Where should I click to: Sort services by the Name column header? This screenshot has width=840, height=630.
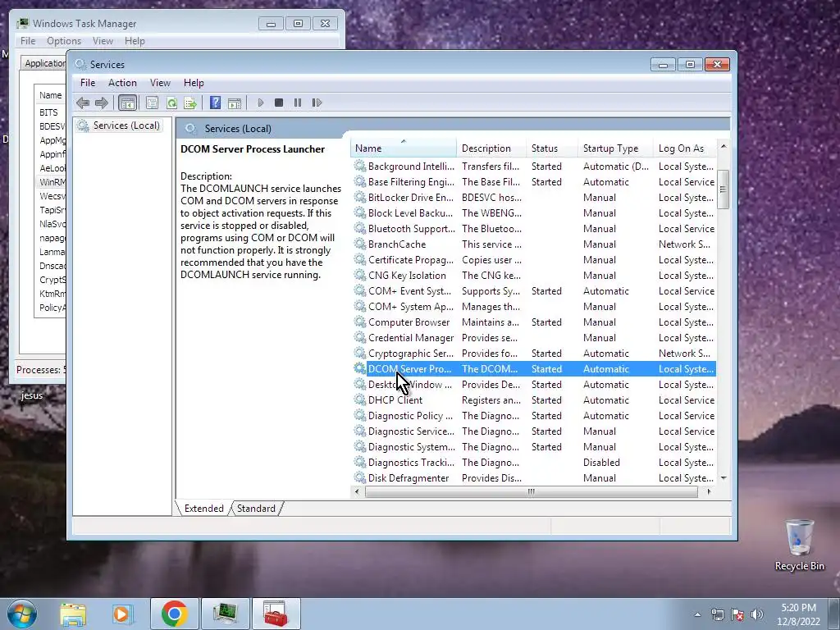(x=404, y=148)
